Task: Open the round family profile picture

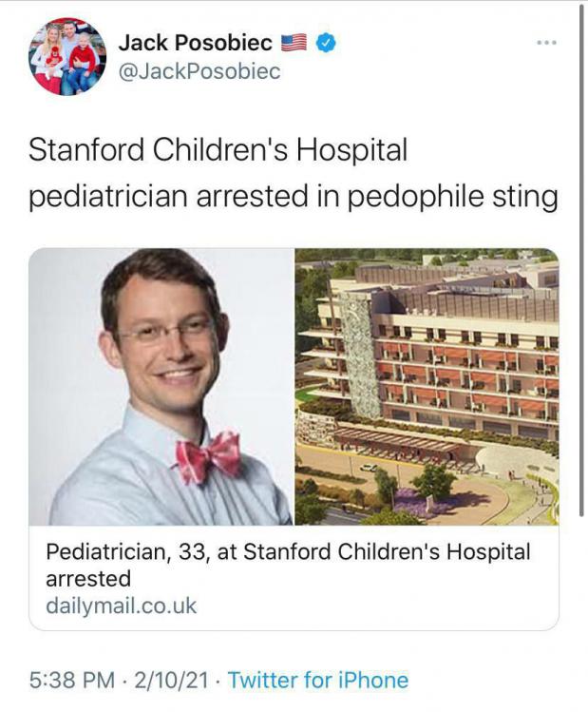Action: click(x=67, y=56)
